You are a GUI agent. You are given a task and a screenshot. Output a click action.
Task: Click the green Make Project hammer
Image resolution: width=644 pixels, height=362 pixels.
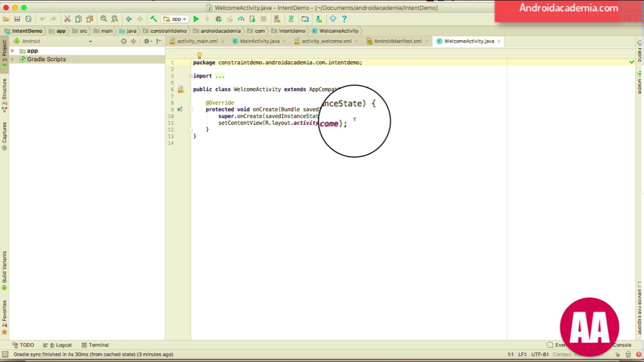coord(154,19)
